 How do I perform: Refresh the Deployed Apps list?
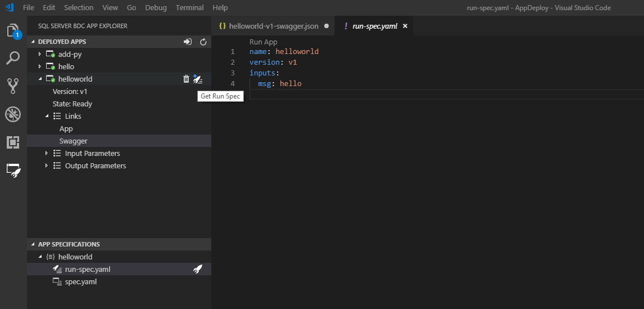pos(203,42)
